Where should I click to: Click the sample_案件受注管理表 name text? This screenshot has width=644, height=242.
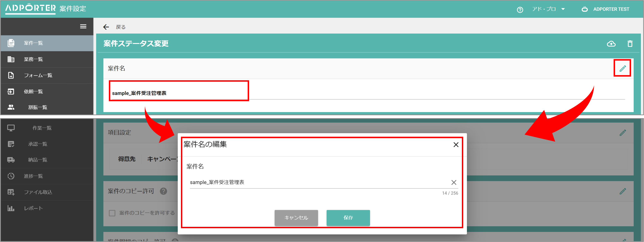139,93
